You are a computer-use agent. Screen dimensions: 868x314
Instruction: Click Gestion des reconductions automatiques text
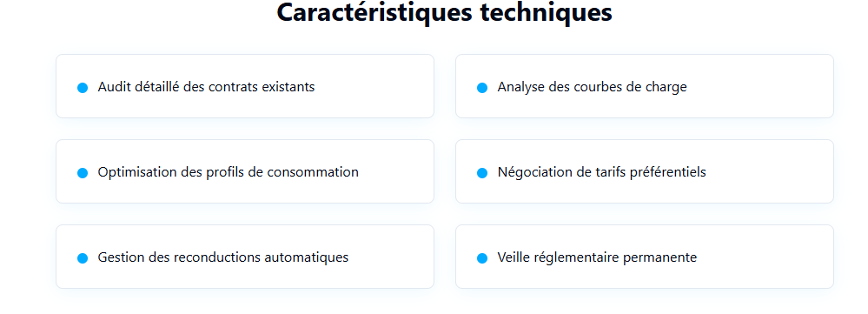coord(223,257)
